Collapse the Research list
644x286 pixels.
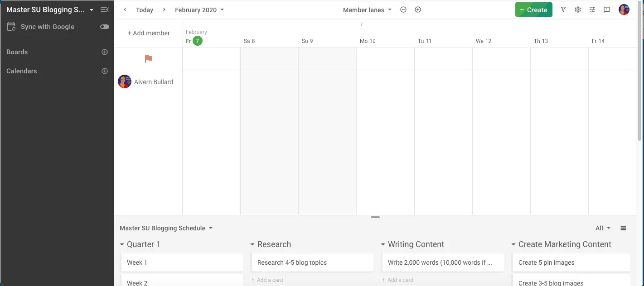point(252,244)
